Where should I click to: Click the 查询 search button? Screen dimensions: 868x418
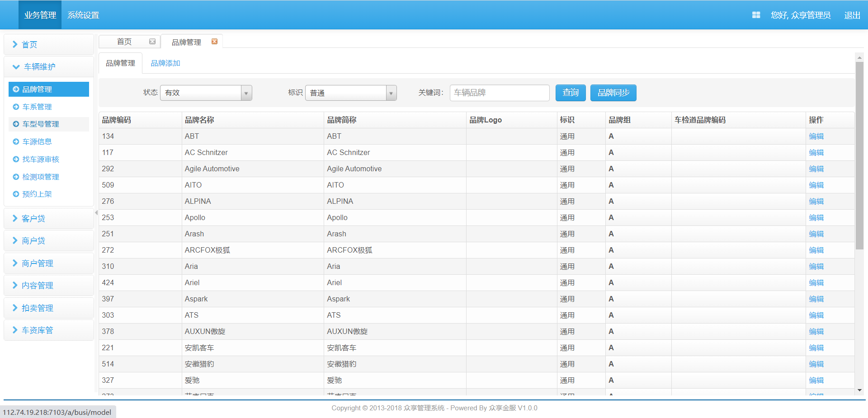click(571, 93)
